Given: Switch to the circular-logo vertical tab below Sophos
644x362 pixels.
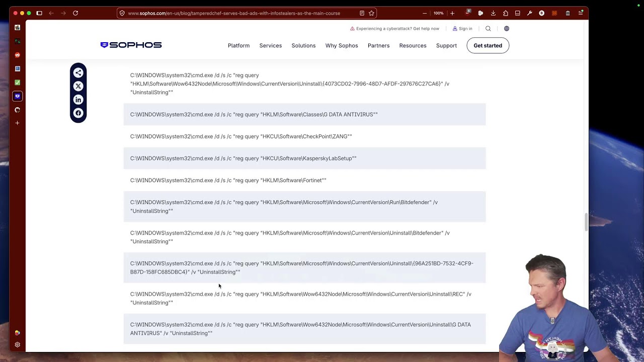Looking at the screenshot, I should pos(18,110).
